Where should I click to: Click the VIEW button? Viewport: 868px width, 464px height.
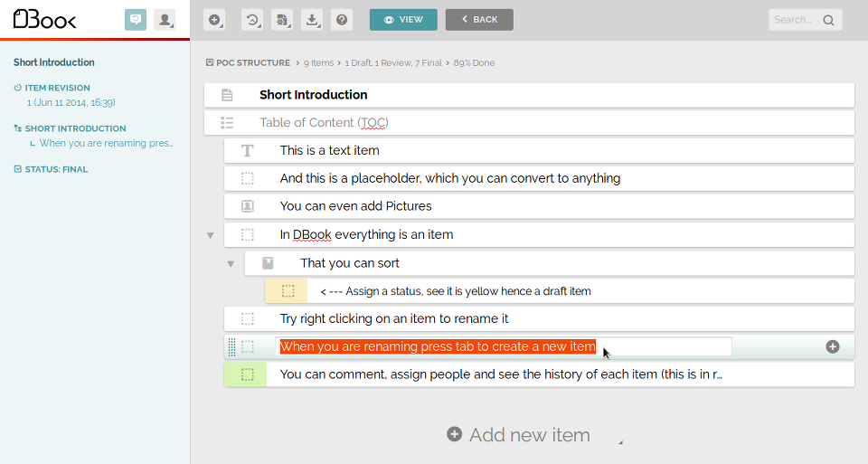403,20
